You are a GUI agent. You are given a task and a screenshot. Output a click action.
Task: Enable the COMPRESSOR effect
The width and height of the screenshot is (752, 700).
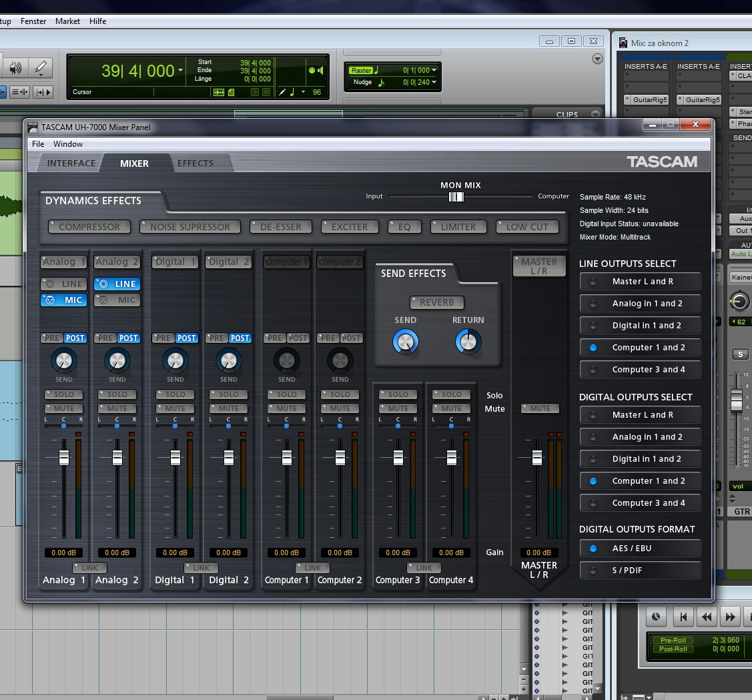pos(89,226)
